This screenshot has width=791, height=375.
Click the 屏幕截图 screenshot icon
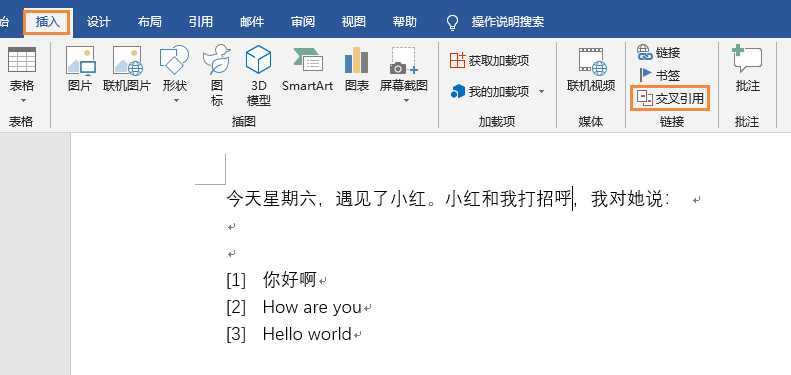click(404, 61)
